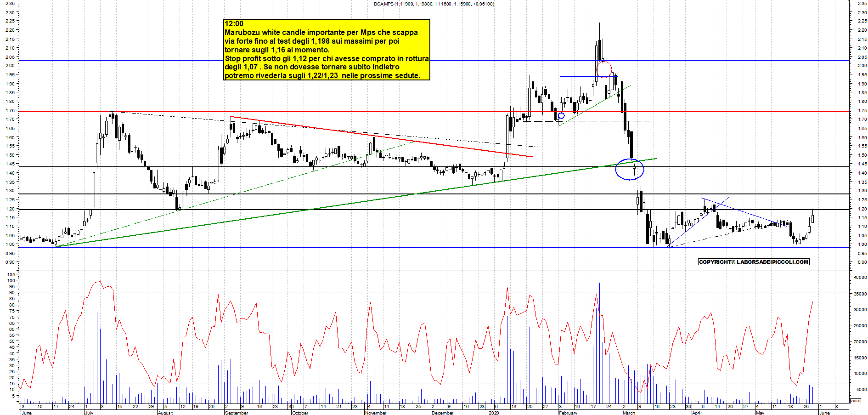
Task: Click the "40000" volume scale value
Action: click(860, 278)
